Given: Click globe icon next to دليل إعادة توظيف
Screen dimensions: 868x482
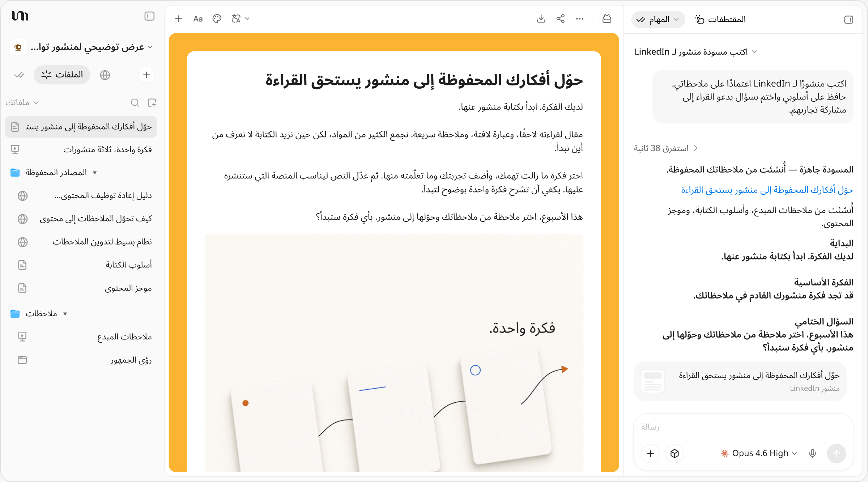Looking at the screenshot, I should pos(23,196).
